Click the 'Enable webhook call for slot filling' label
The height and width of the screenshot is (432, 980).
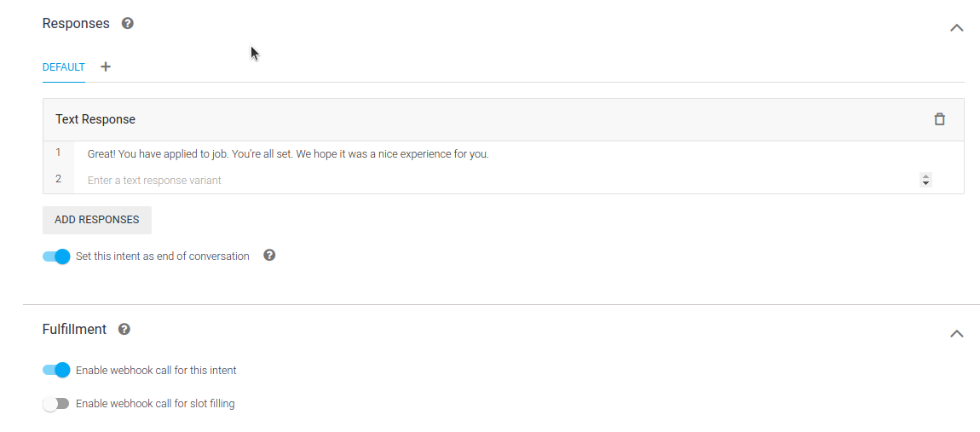tap(155, 404)
